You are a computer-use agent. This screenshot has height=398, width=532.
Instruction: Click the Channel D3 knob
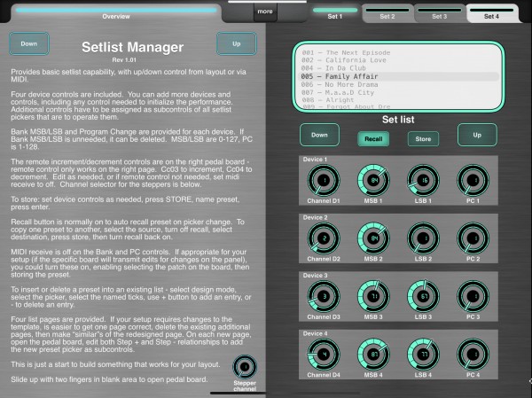click(x=324, y=297)
